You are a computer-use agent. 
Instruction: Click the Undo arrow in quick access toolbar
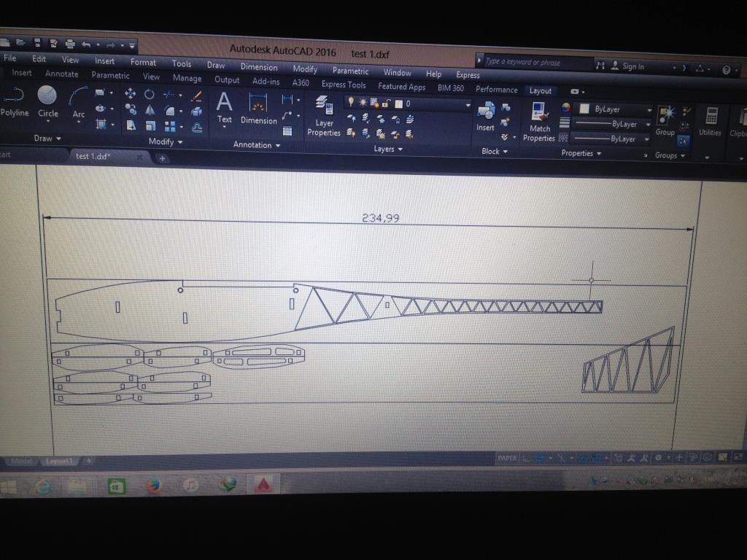coord(86,44)
